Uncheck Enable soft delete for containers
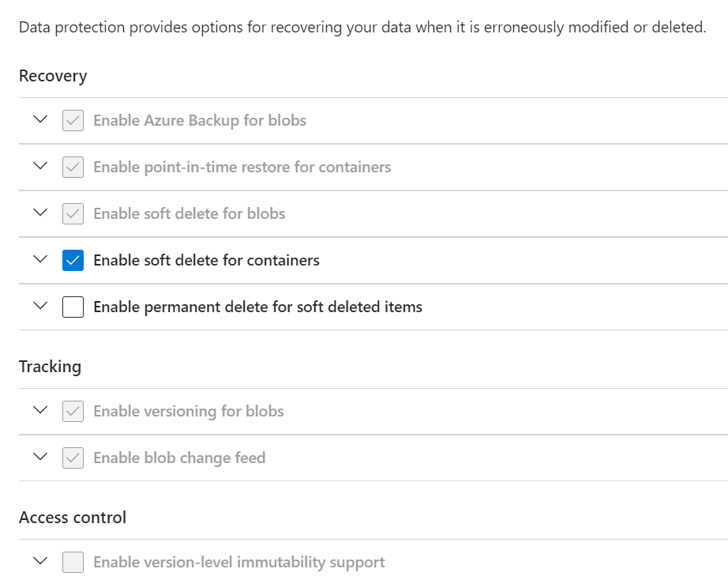This screenshot has width=728, height=584. [73, 260]
